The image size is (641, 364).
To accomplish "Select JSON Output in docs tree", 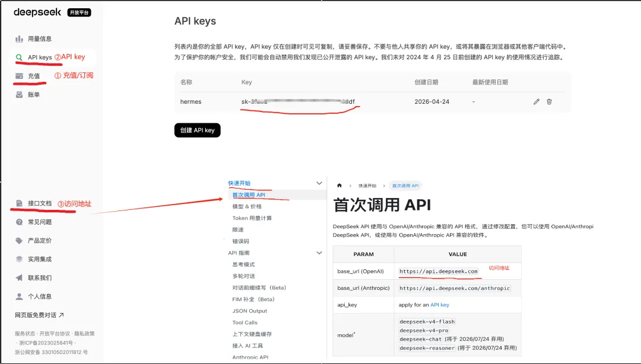I will (x=249, y=311).
